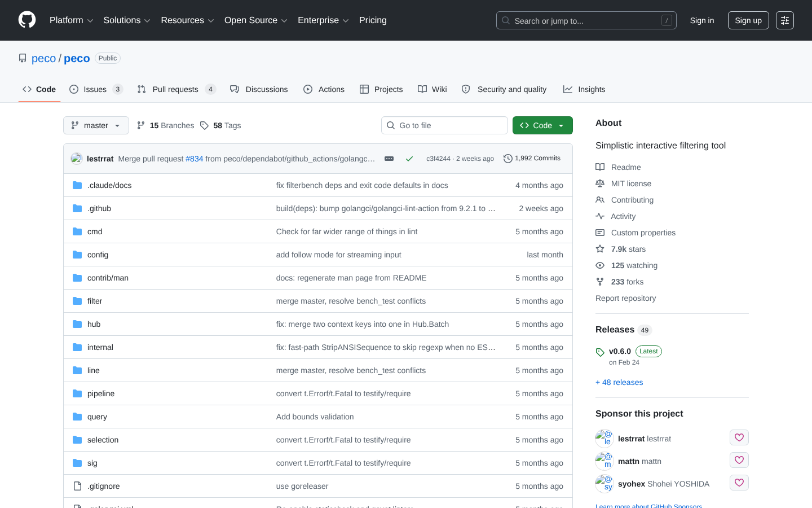View the 15 Branches link
The image size is (812, 508).
165,125
